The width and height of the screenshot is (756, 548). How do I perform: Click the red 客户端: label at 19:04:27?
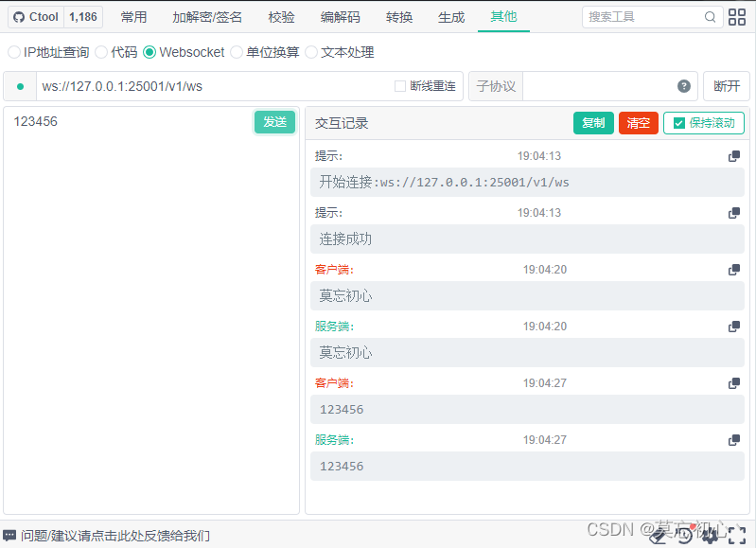pyautogui.click(x=334, y=383)
